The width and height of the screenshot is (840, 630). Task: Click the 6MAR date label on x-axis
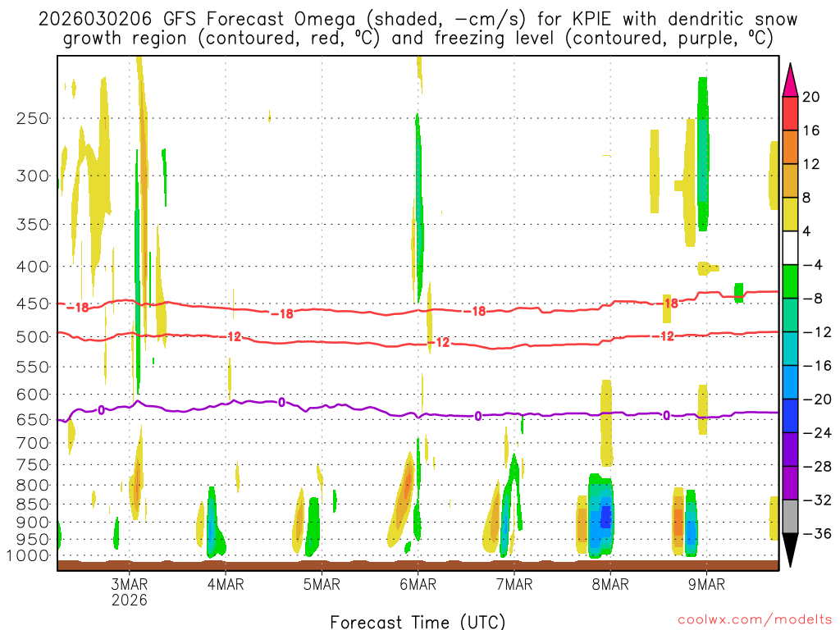pos(418,584)
